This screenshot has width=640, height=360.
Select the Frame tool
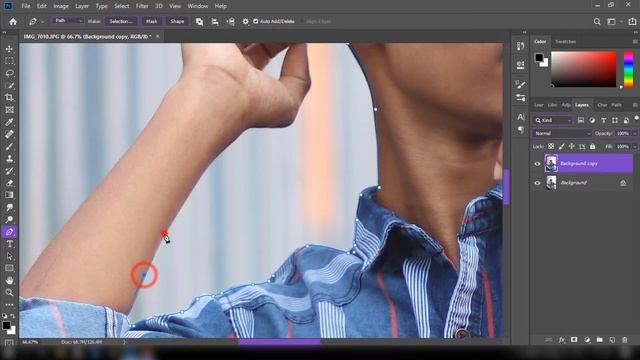(9, 110)
